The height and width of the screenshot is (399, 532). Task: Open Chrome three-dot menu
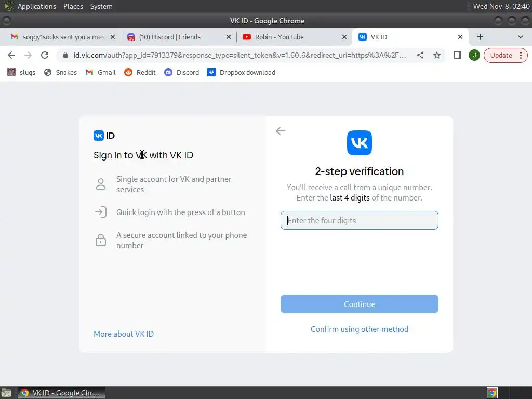click(521, 55)
